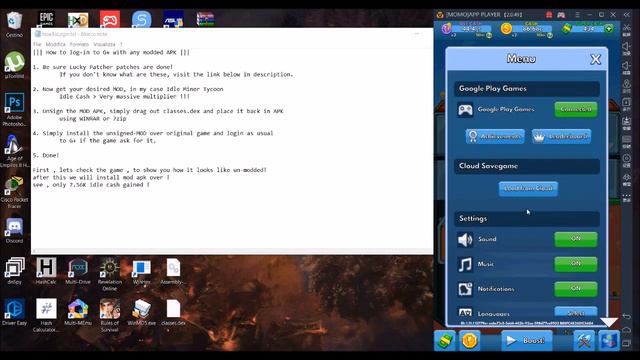The height and width of the screenshot is (360, 640).
Task: Click the Android home button in emulator
Action: [627, 330]
